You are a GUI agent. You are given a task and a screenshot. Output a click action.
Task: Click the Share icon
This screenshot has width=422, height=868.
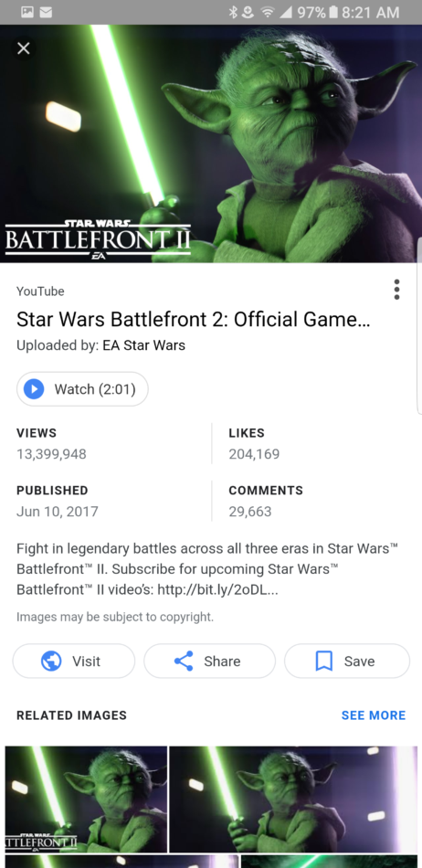[x=184, y=661]
